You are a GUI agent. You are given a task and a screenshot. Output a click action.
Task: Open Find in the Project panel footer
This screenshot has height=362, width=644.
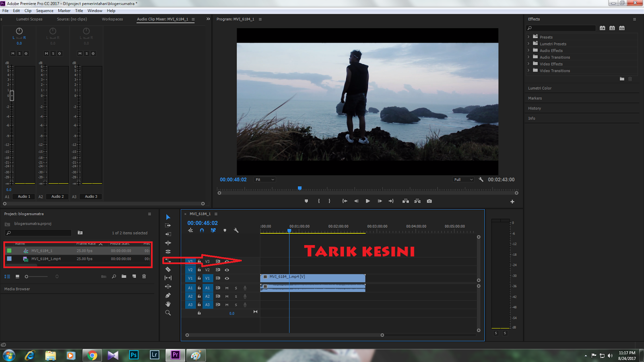(114, 276)
